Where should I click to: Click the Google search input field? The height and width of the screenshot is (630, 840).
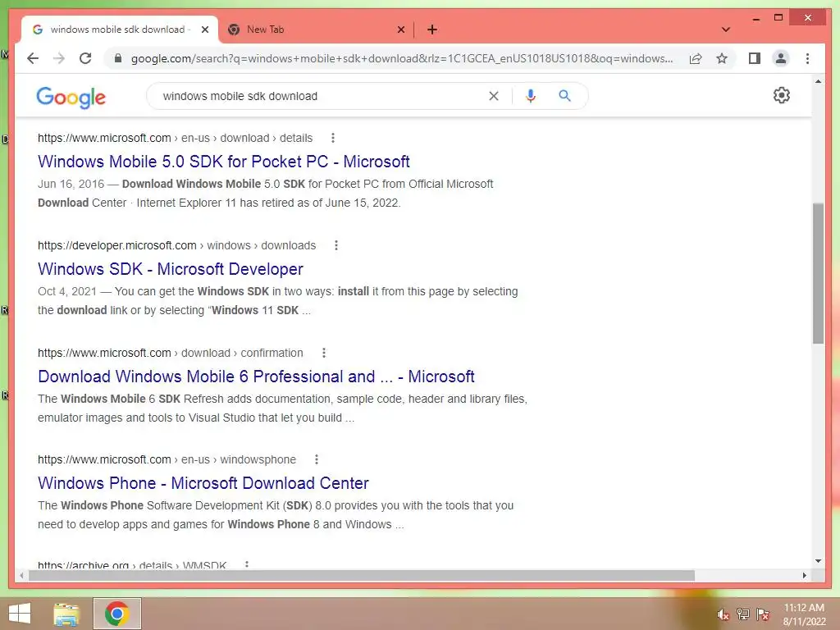pyautogui.click(x=322, y=96)
